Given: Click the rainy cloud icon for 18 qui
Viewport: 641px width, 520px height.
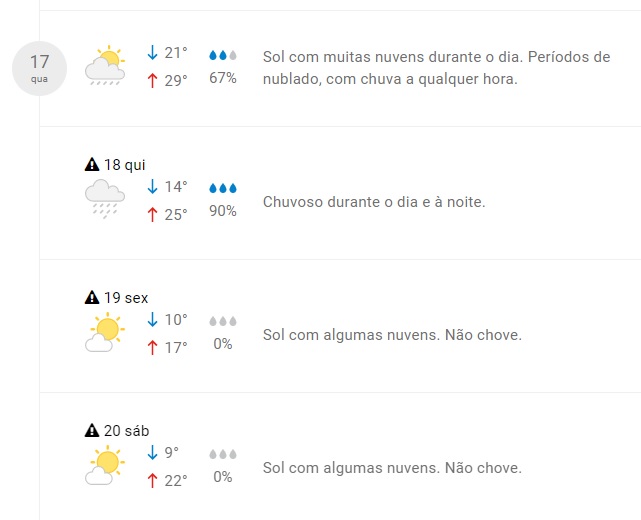Looking at the screenshot, I should (105, 199).
